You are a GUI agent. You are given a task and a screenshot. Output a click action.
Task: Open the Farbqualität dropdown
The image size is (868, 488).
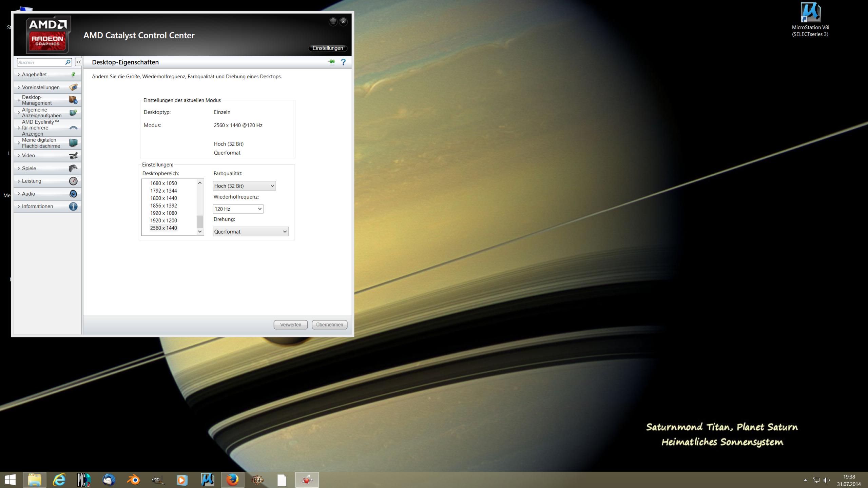point(244,186)
